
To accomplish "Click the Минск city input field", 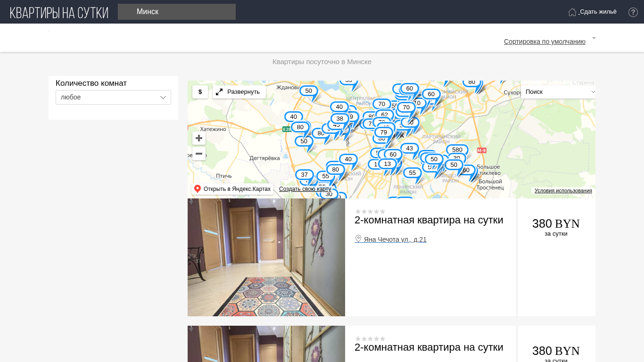I will pos(177,12).
